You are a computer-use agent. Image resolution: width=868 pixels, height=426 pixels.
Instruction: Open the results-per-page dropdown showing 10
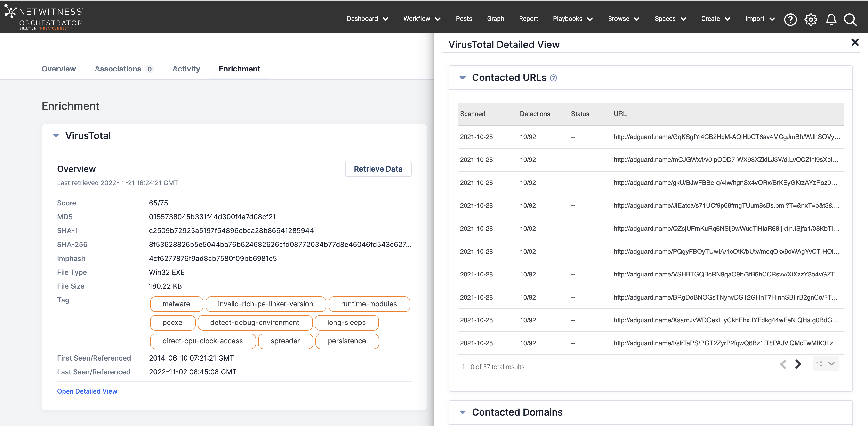pyautogui.click(x=825, y=364)
